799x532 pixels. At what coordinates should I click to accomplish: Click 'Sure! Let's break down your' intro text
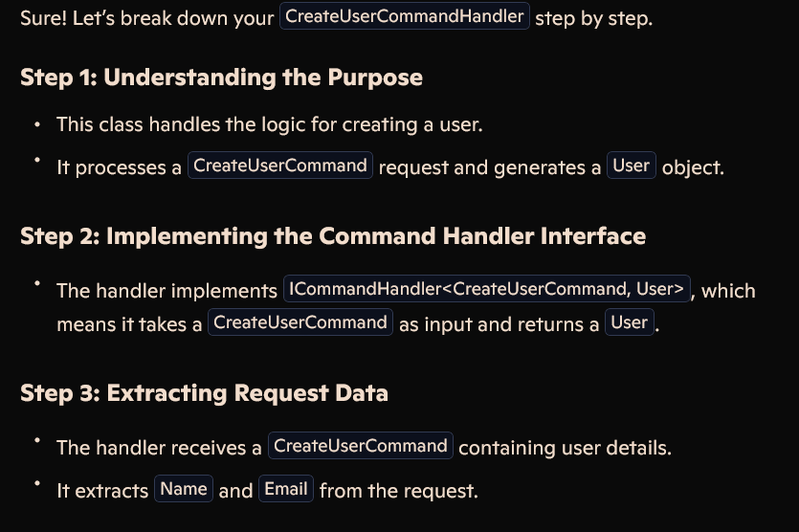point(147,18)
